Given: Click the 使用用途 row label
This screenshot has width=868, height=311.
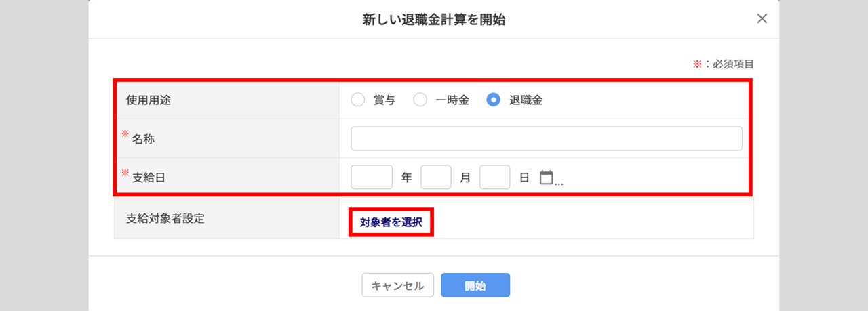Looking at the screenshot, I should click(148, 100).
